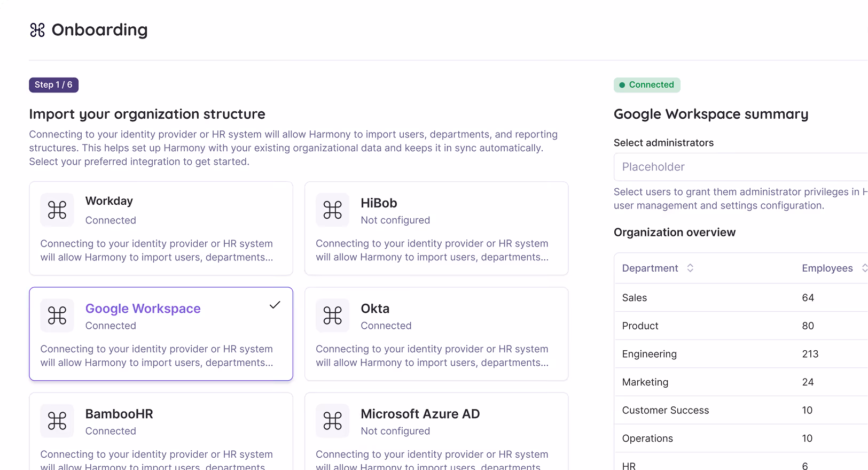Click the checkmark on Google Workspace card
Screen dimensions: 868x470
[275, 305]
